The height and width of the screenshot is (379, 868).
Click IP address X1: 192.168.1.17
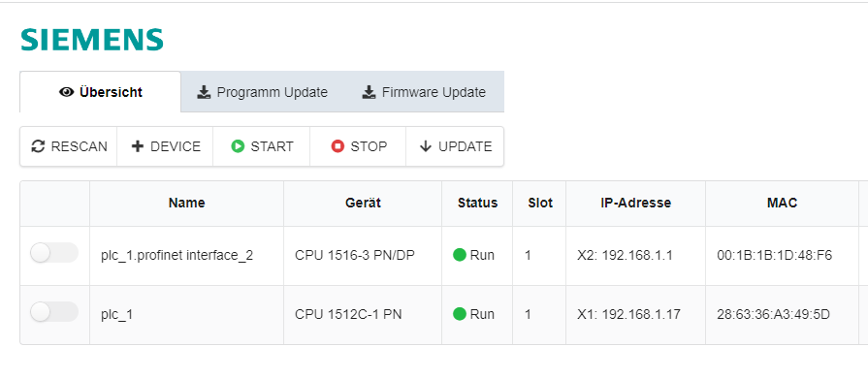[x=628, y=314]
